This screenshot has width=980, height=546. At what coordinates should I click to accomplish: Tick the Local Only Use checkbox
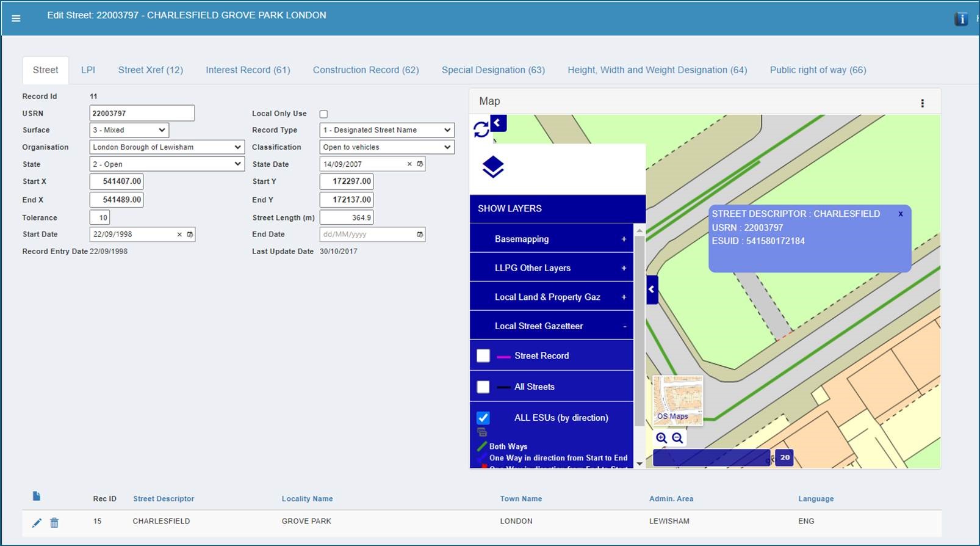(x=324, y=114)
